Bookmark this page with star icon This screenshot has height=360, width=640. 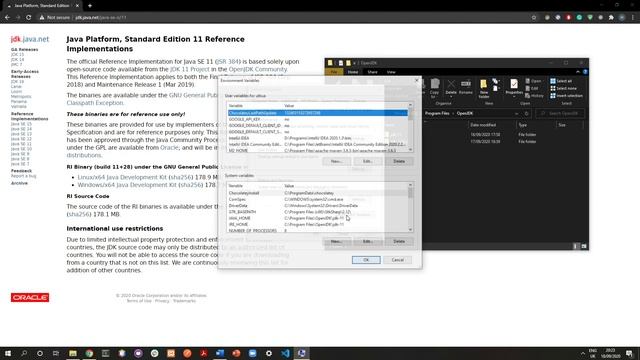point(533,18)
